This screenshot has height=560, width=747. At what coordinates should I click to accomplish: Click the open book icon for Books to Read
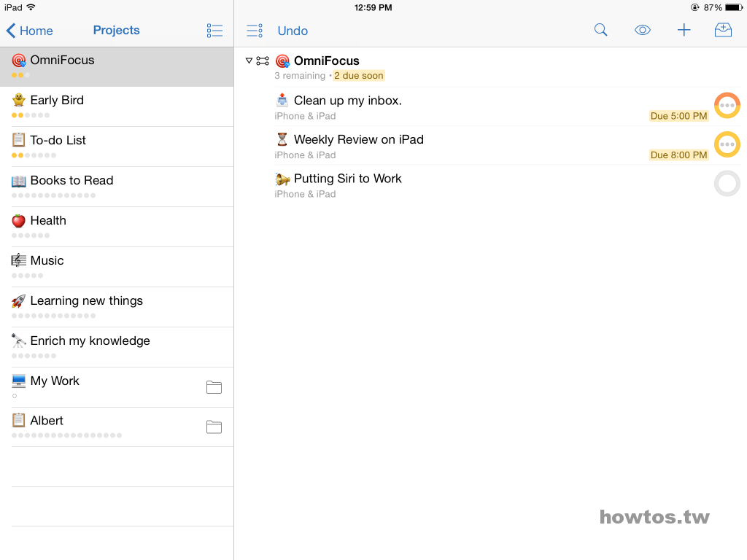tap(18, 181)
